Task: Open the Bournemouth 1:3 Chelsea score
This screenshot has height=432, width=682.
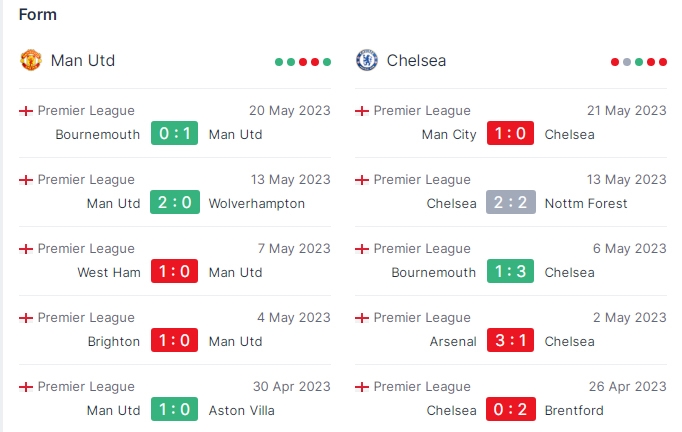Action: [510, 271]
